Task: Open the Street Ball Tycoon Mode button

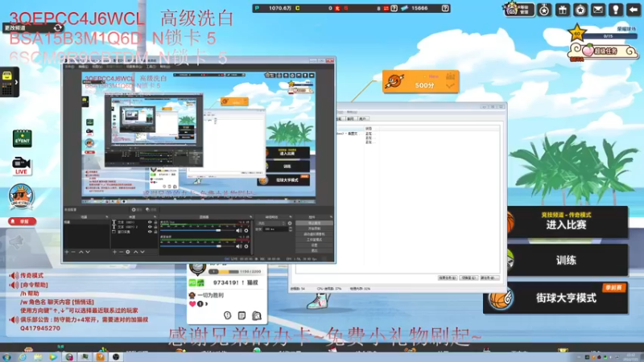Action: tap(556, 298)
